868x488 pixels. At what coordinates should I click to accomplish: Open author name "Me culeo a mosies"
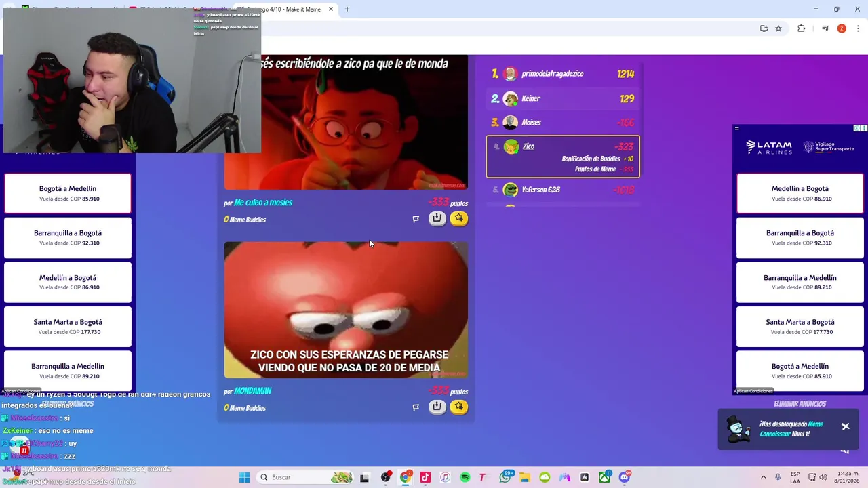(x=263, y=203)
